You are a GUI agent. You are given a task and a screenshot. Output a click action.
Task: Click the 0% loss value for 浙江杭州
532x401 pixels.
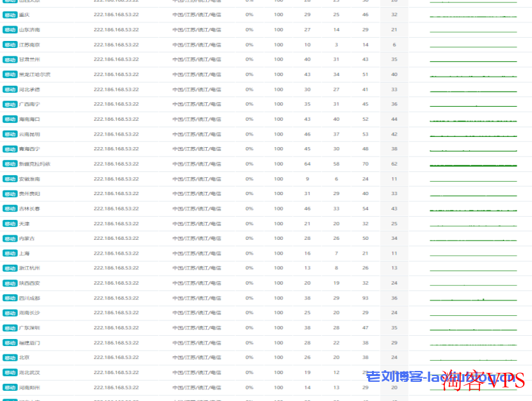[250, 268]
